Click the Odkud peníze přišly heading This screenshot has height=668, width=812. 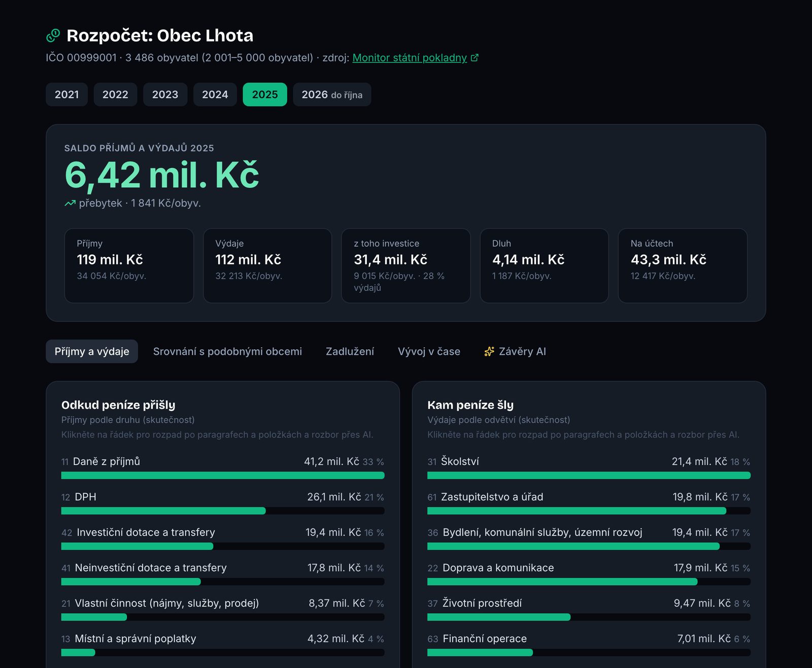click(118, 405)
